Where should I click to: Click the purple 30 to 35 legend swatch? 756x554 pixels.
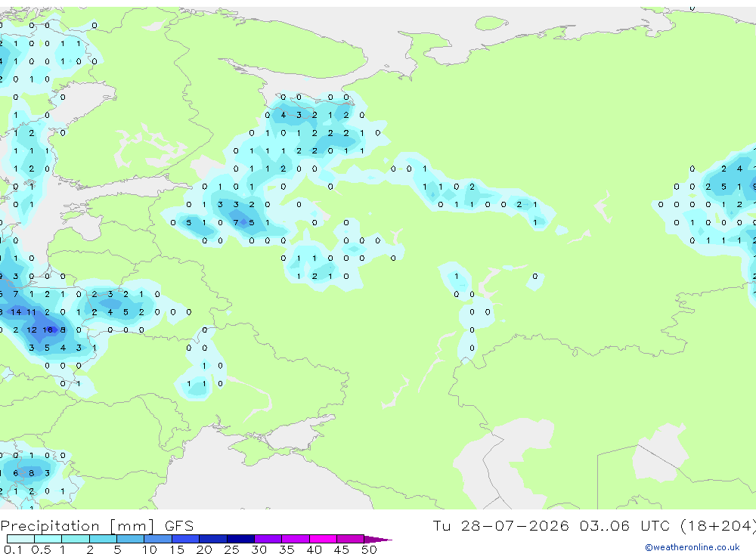(268, 539)
